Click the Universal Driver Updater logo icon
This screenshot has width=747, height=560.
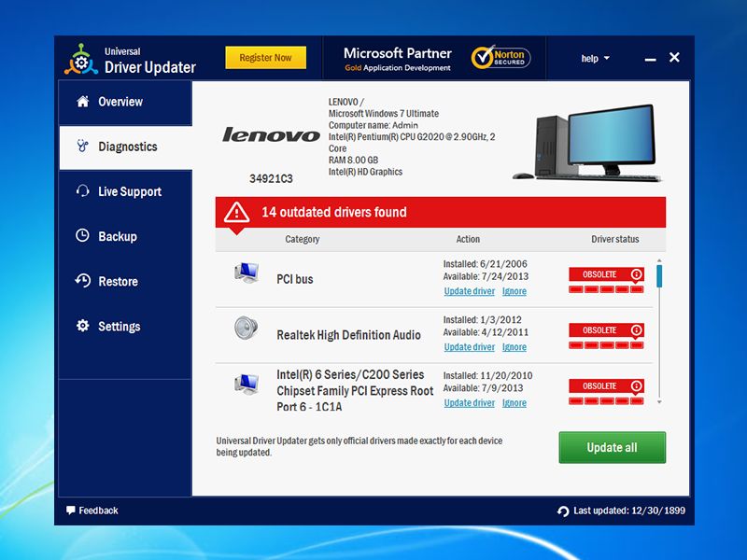pos(80,59)
